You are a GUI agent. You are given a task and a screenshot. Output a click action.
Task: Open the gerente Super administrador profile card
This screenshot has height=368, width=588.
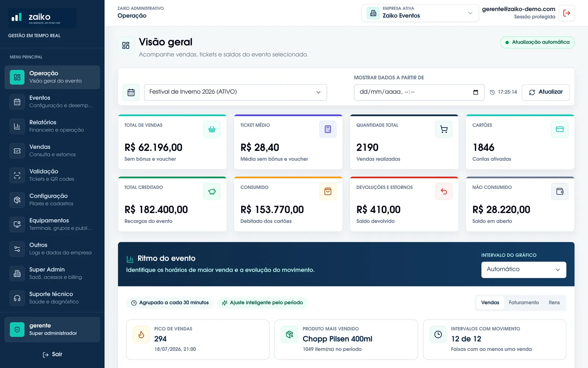click(x=52, y=330)
